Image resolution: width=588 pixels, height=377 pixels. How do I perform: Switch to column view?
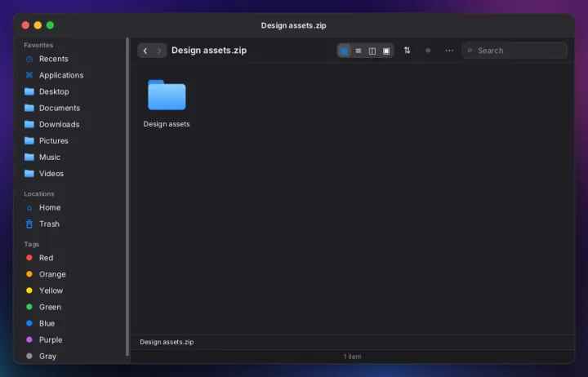point(372,51)
